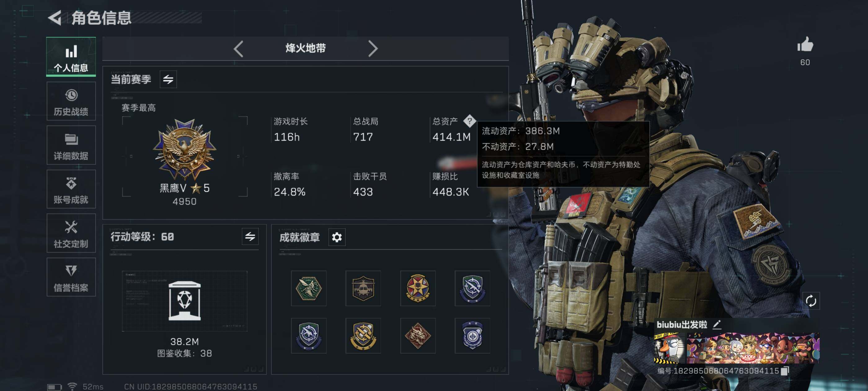868x391 pixels.
Task: Copy the player 编号 with the copy icon
Action: [785, 371]
